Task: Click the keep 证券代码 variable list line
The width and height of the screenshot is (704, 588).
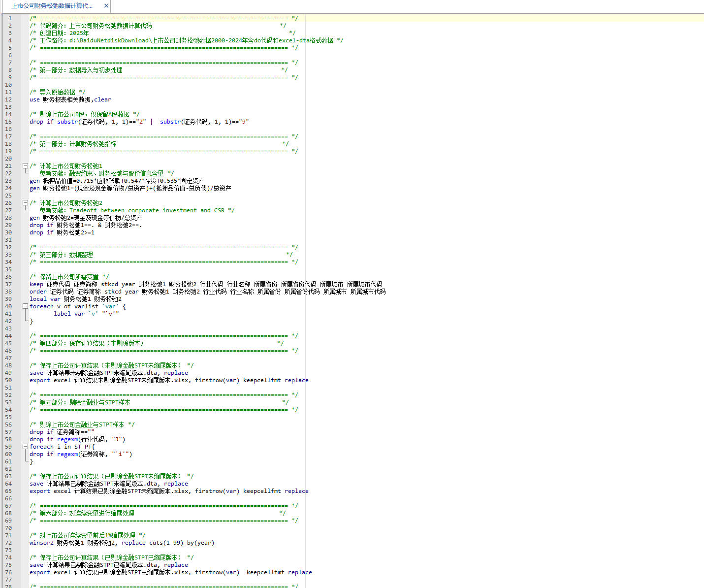Action: pyautogui.click(x=206, y=284)
